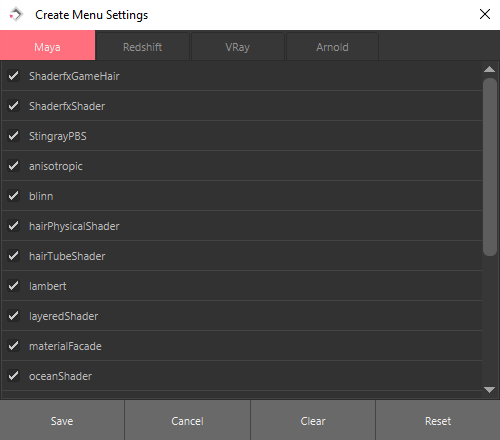Image resolution: width=500 pixels, height=440 pixels.
Task: Select the hairTubeShader label
Action: pos(67,256)
